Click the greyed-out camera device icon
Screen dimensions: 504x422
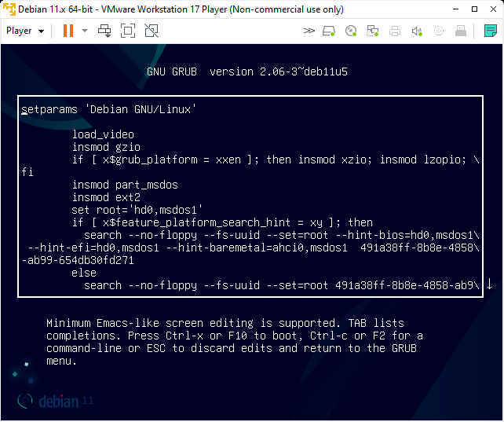click(439, 31)
